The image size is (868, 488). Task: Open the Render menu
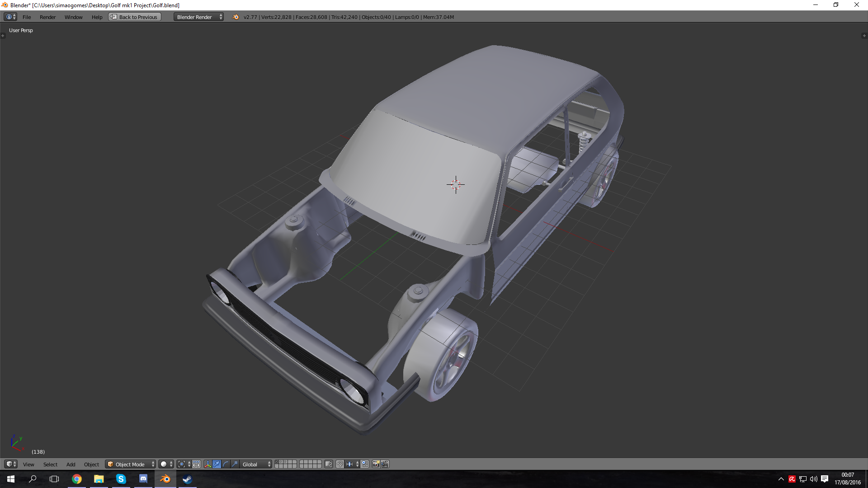coord(47,17)
